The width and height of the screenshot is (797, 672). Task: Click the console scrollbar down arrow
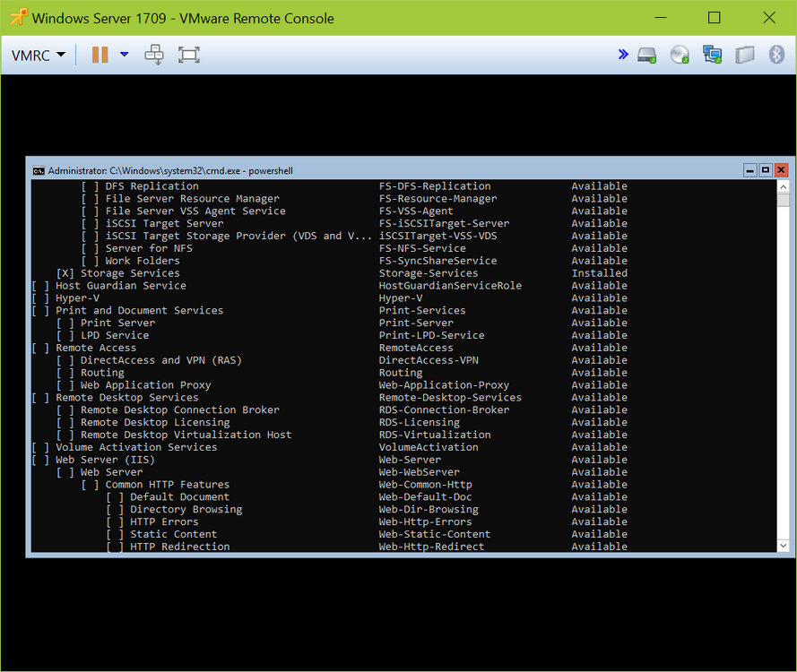coord(784,546)
